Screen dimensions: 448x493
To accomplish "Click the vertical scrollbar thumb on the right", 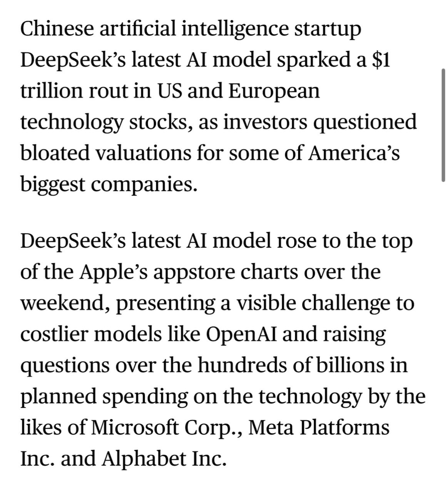I will pos(443,125).
